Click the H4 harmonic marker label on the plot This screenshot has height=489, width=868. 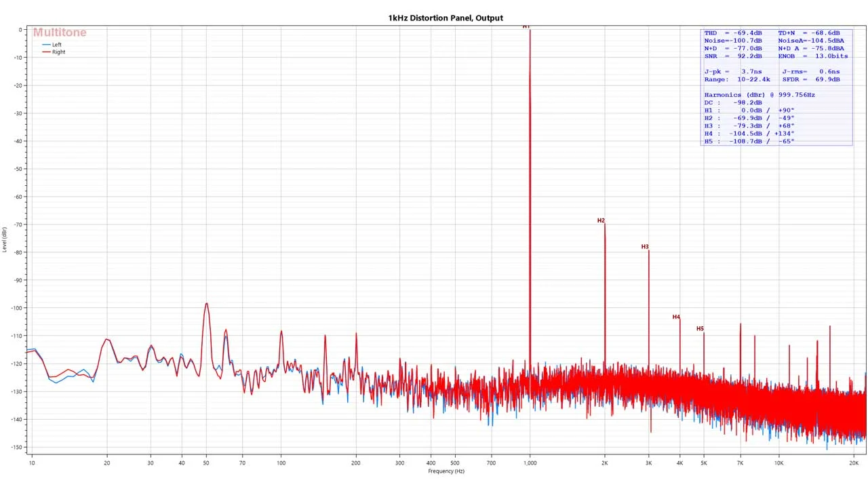point(676,317)
